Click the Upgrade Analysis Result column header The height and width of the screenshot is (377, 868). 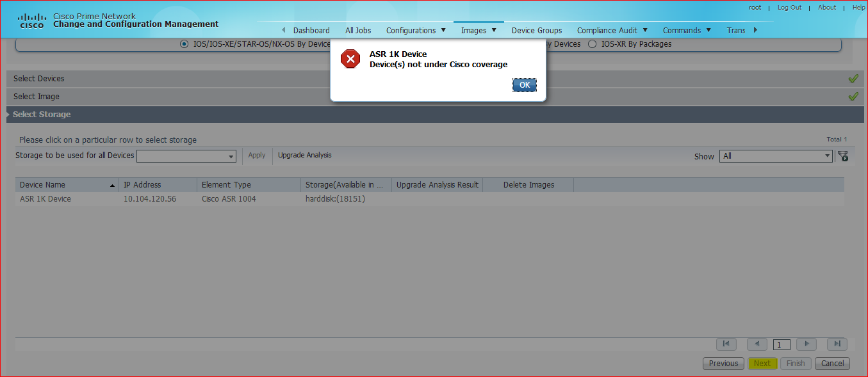coord(438,185)
